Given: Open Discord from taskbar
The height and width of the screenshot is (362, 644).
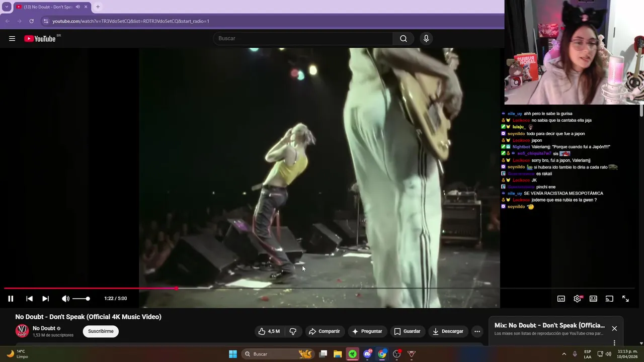Looking at the screenshot, I should tap(367, 354).
